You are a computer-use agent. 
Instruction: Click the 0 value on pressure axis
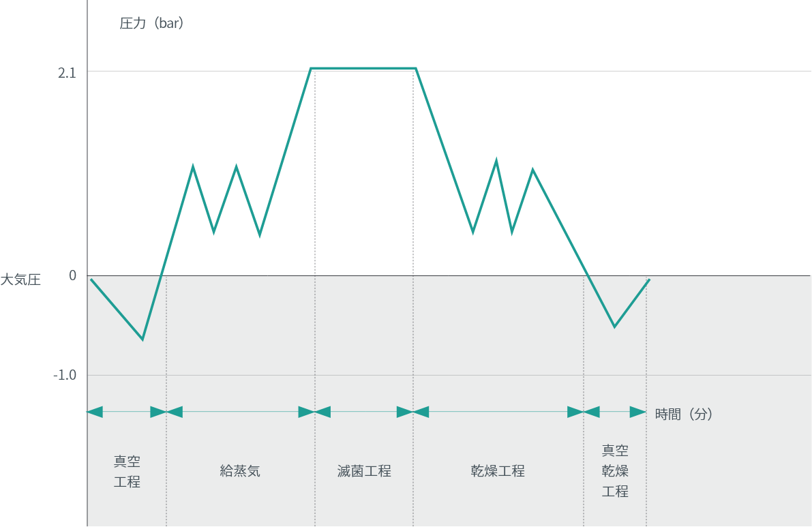pyautogui.click(x=73, y=275)
